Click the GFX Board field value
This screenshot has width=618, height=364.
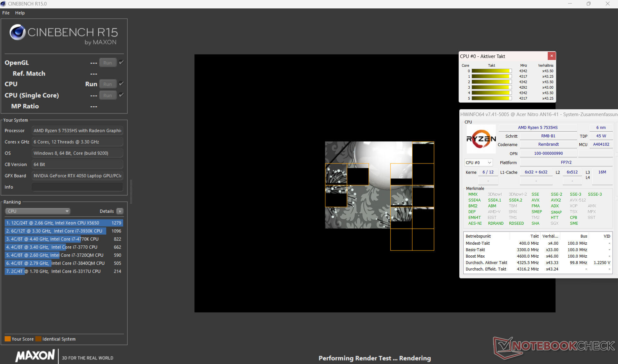coord(77,176)
